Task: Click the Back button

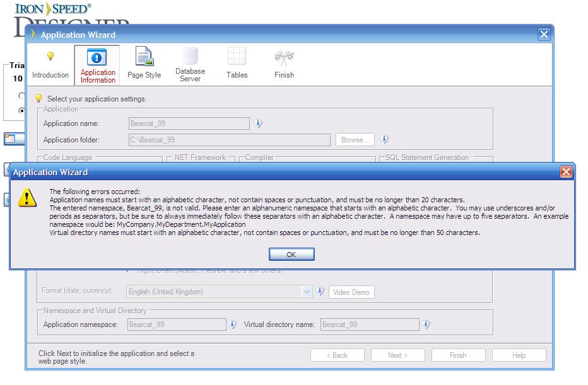Action: point(337,355)
